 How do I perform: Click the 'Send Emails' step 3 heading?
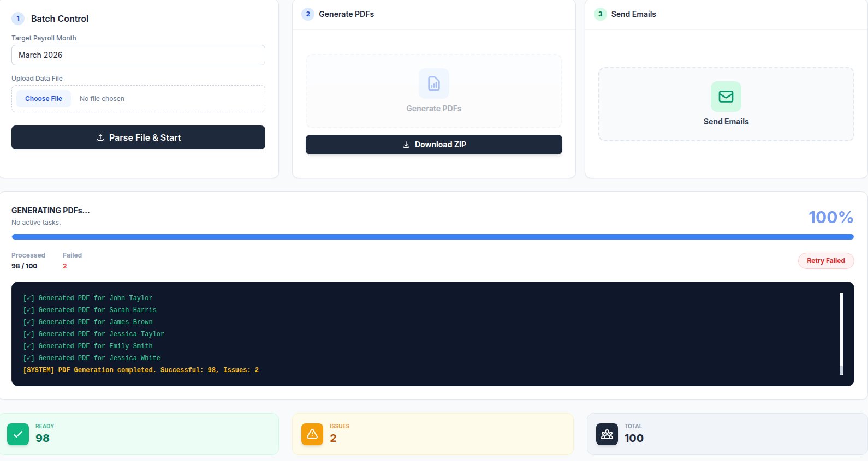634,14
